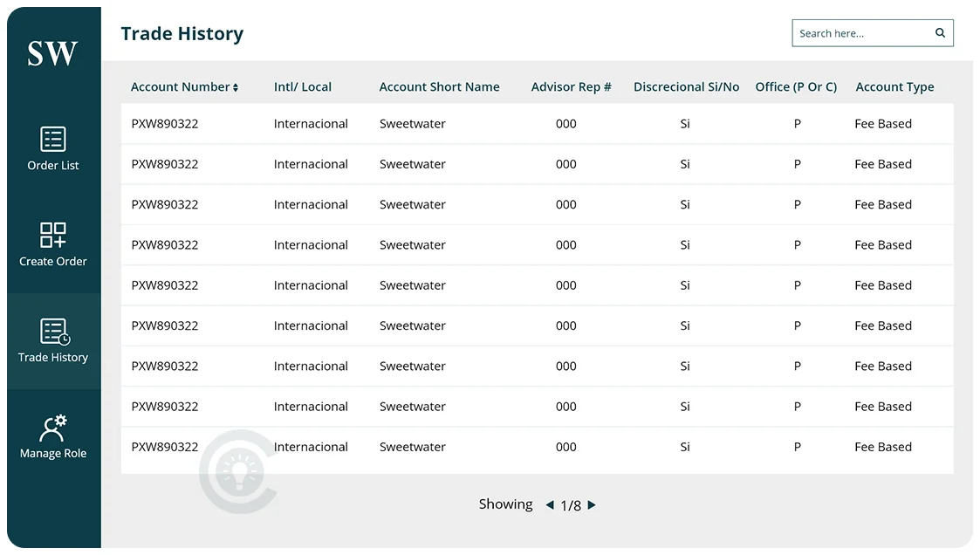
Task: Click the Discrecional Si/No column header
Action: point(686,87)
